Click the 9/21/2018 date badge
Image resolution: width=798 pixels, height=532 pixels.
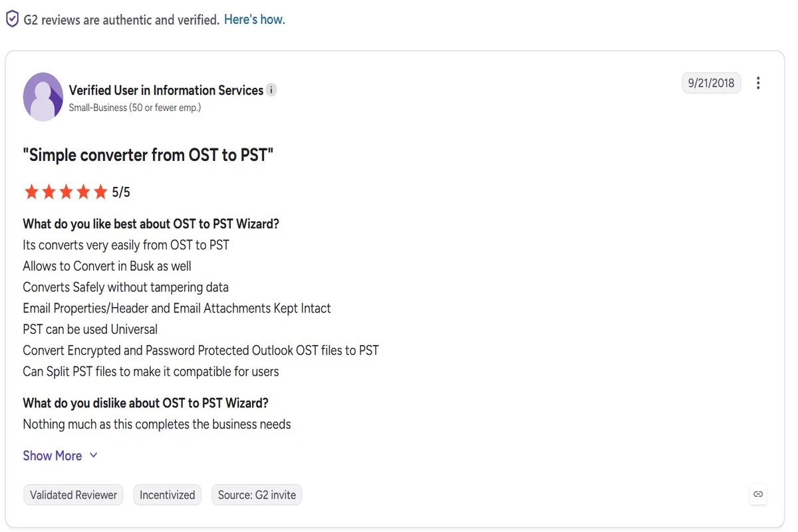[711, 83]
